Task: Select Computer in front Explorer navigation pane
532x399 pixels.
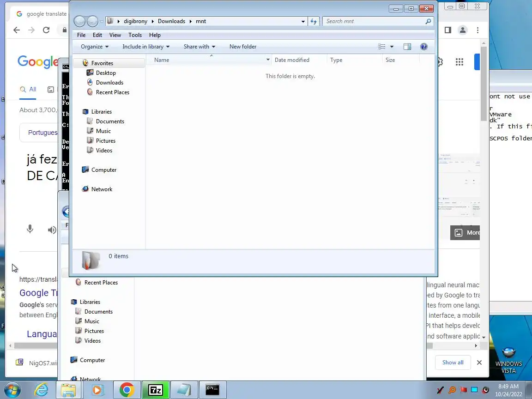Action: pyautogui.click(x=103, y=170)
